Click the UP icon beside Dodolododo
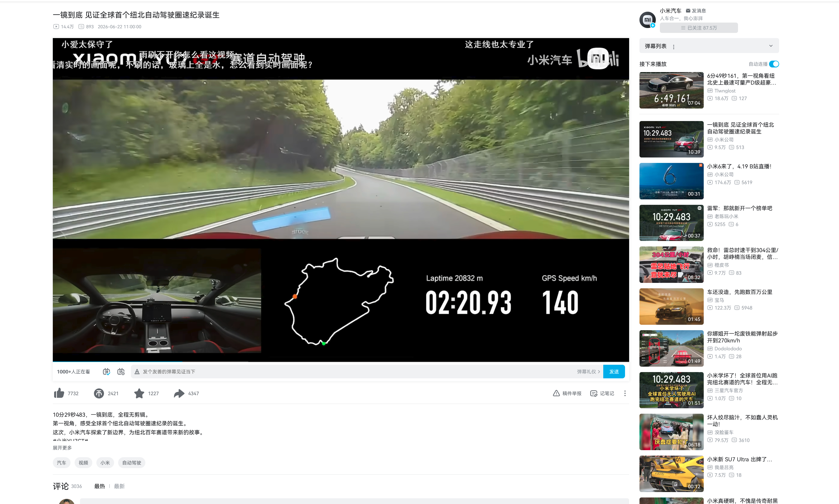 [710, 348]
